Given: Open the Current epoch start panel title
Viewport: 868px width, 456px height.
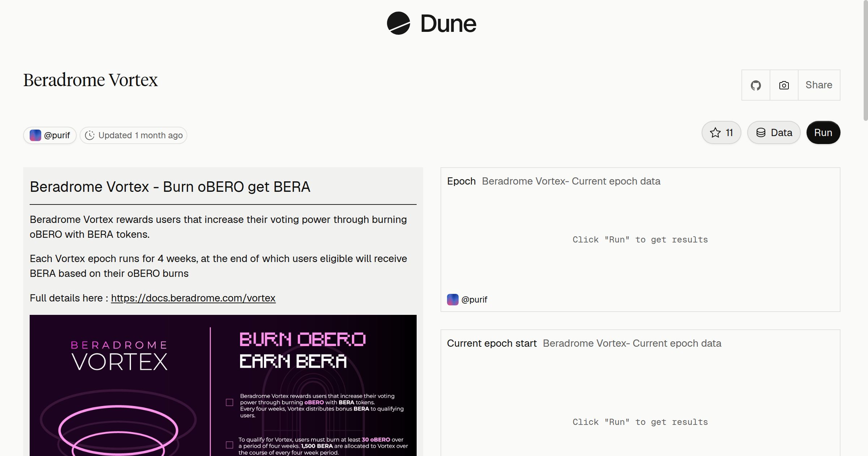Looking at the screenshot, I should 492,343.
